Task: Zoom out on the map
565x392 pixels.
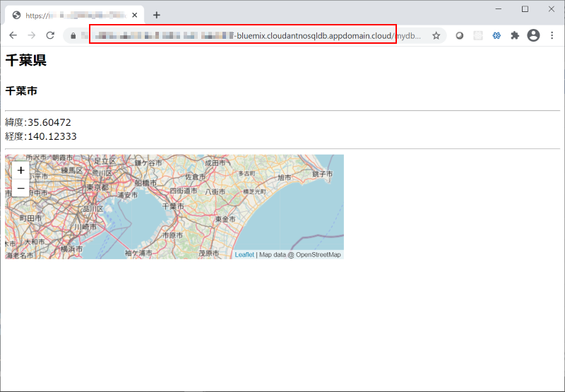Action: pyautogui.click(x=21, y=188)
